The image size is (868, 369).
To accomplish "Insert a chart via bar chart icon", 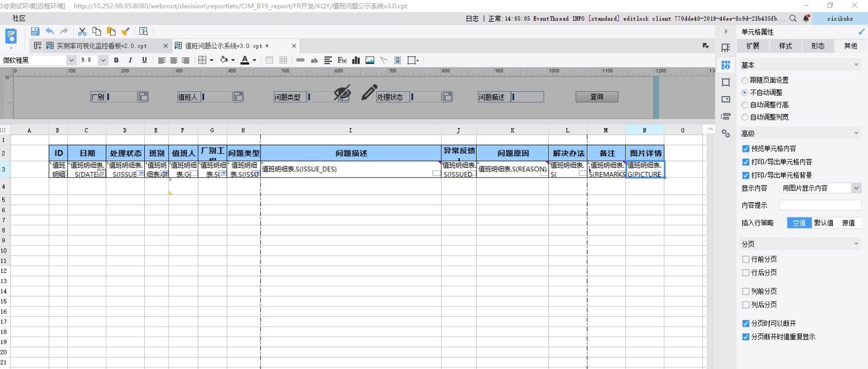I will (356, 60).
